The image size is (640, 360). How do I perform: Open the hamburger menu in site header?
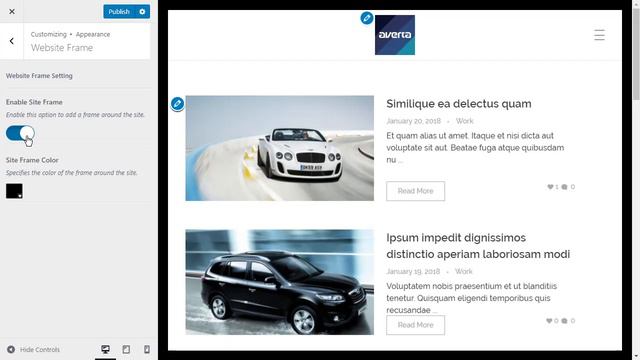(599, 35)
